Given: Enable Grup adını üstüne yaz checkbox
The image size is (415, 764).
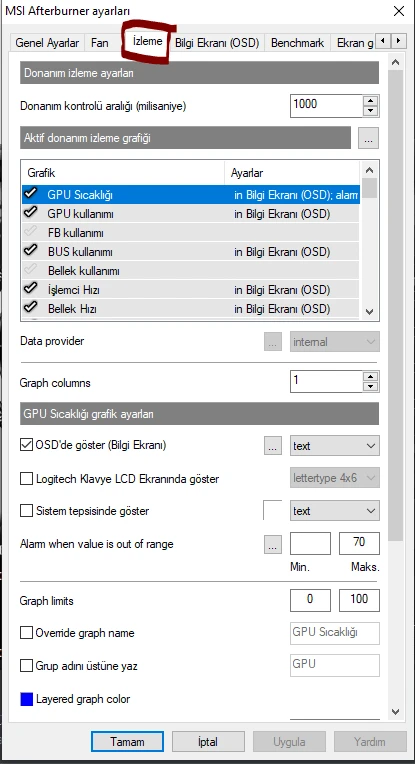Looking at the screenshot, I should pyautogui.click(x=26, y=666).
